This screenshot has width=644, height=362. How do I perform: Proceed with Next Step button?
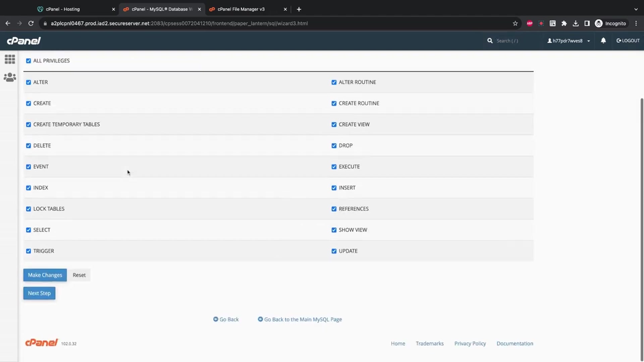39,293
